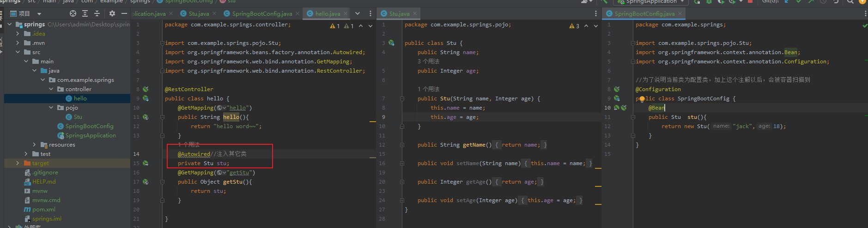Screen dimensions: 868x228
Task: Click request mapping gutter icon on line 11
Action: click(146, 117)
